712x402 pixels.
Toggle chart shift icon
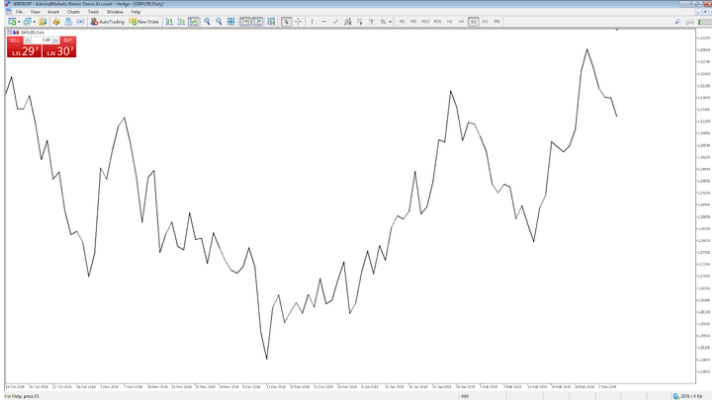tap(257, 22)
